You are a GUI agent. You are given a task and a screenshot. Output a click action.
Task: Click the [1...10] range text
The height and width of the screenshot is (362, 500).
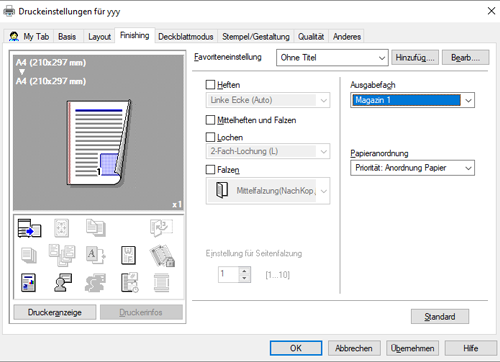(x=278, y=275)
